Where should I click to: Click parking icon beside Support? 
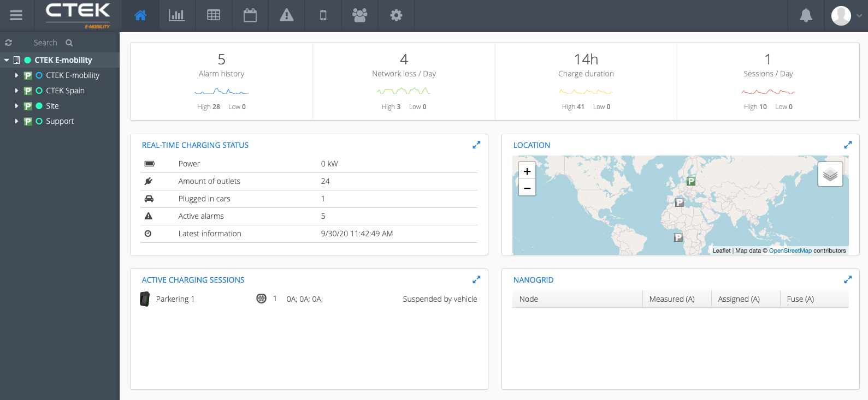point(28,121)
